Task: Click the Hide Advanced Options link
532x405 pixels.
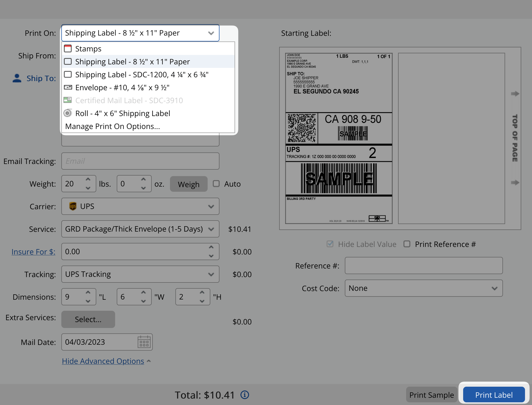Action: coord(103,361)
